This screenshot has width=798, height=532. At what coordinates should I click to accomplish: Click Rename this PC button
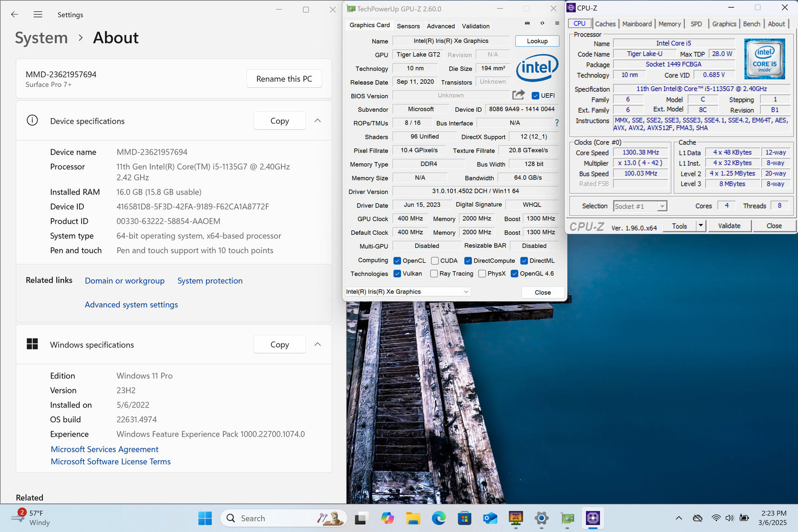(284, 78)
